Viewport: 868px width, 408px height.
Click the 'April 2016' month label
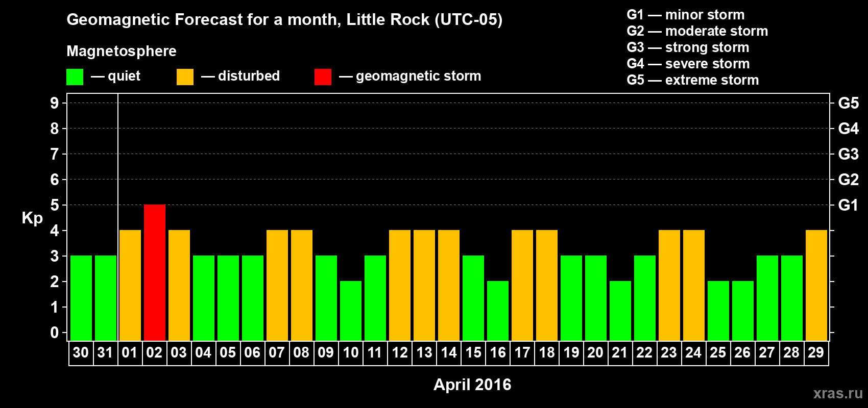(x=472, y=385)
